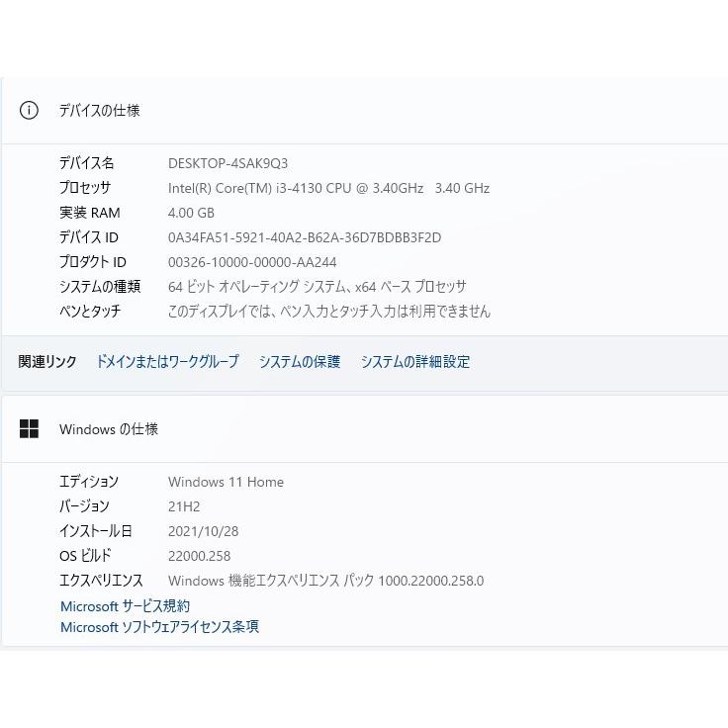Click the ペン入力とタッチ入力は利用できません text
Viewport: 728px width, 728px height.
pyautogui.click(x=329, y=311)
